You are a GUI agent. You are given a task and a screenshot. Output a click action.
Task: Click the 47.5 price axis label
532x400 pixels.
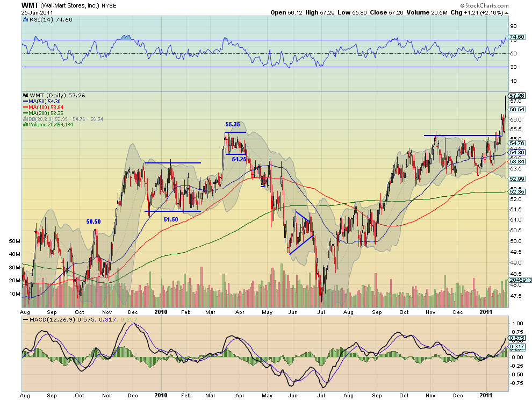tap(516, 296)
